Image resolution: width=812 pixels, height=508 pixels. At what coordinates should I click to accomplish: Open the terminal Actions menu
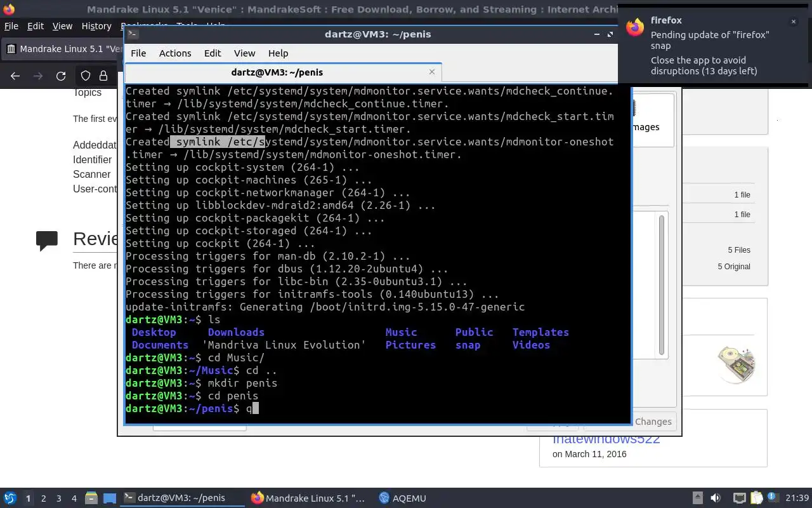[175, 53]
